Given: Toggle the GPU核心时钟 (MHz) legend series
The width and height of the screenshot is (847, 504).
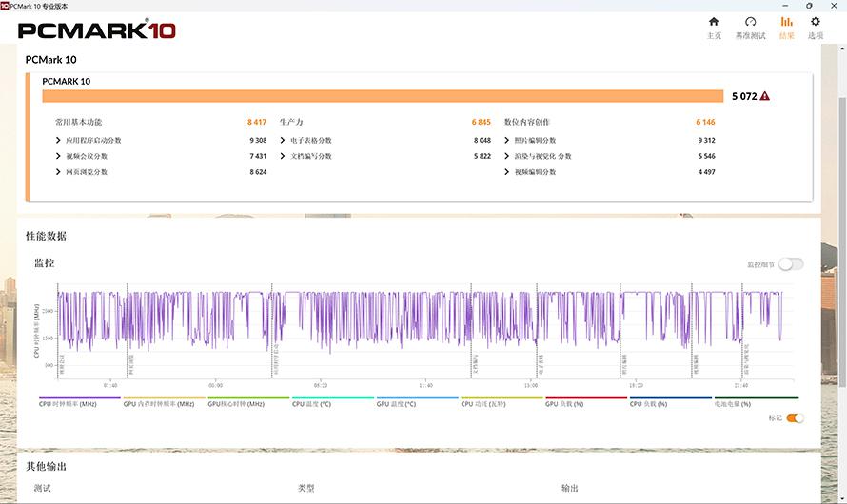Looking at the screenshot, I should (x=248, y=401).
